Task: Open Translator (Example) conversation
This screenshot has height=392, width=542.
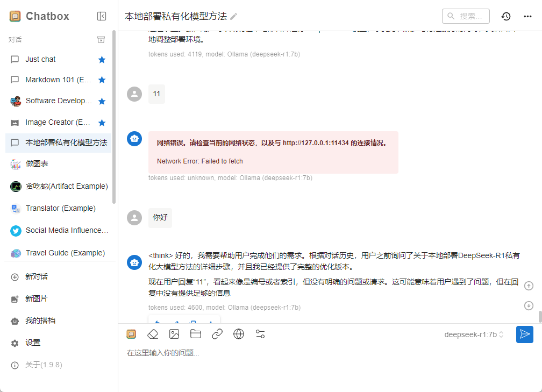Action: [59, 209]
